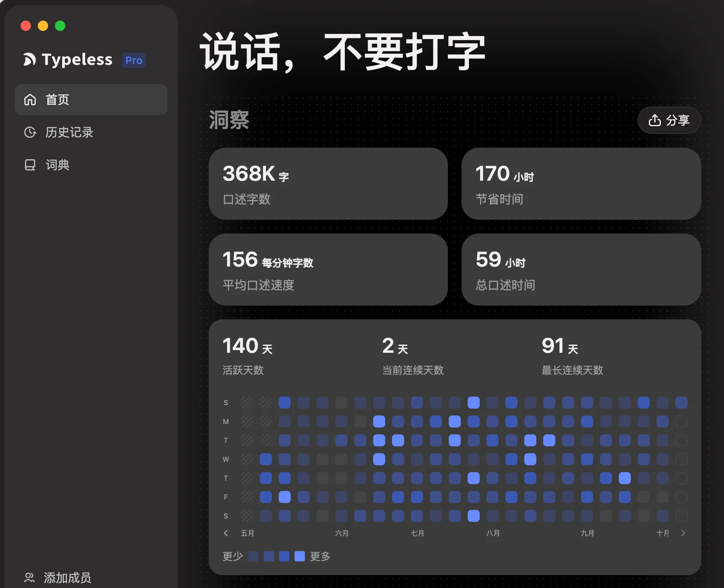Screen dimensions: 724x588
Task: Click the 分享 button
Action: click(669, 120)
